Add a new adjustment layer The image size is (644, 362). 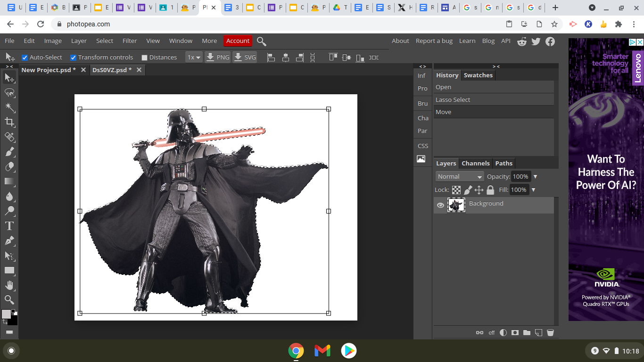pyautogui.click(x=503, y=332)
